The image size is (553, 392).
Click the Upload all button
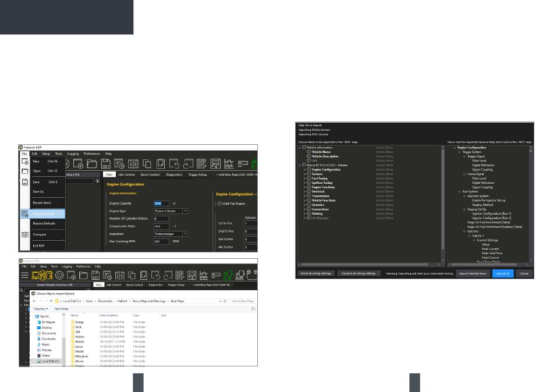(502, 273)
